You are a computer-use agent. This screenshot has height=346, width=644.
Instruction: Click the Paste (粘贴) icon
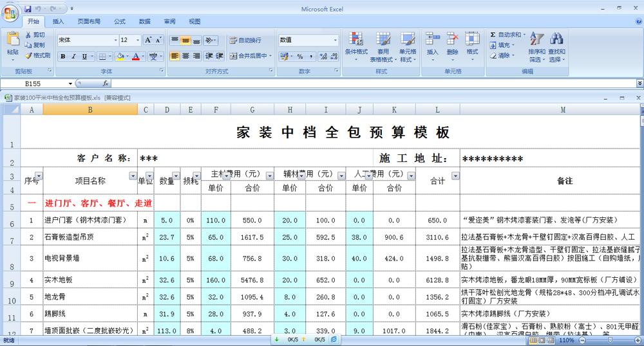click(12, 39)
